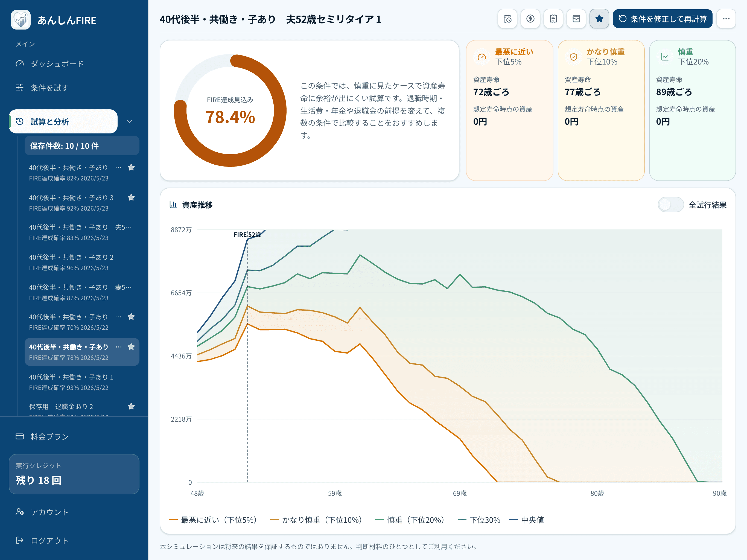Click the archive box icon in header

576,19
